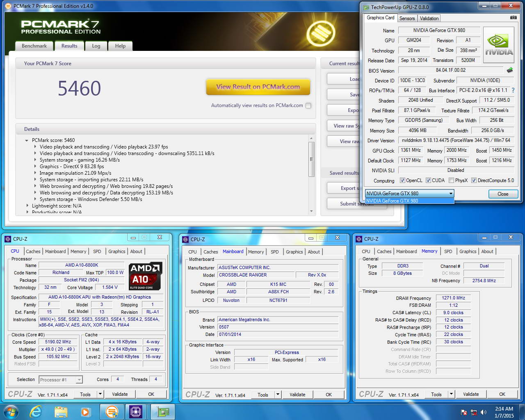The height and width of the screenshot is (420, 525).
Task: Click the DRAM Frequency 1271.0 MHz value
Action: pyautogui.click(x=453, y=298)
